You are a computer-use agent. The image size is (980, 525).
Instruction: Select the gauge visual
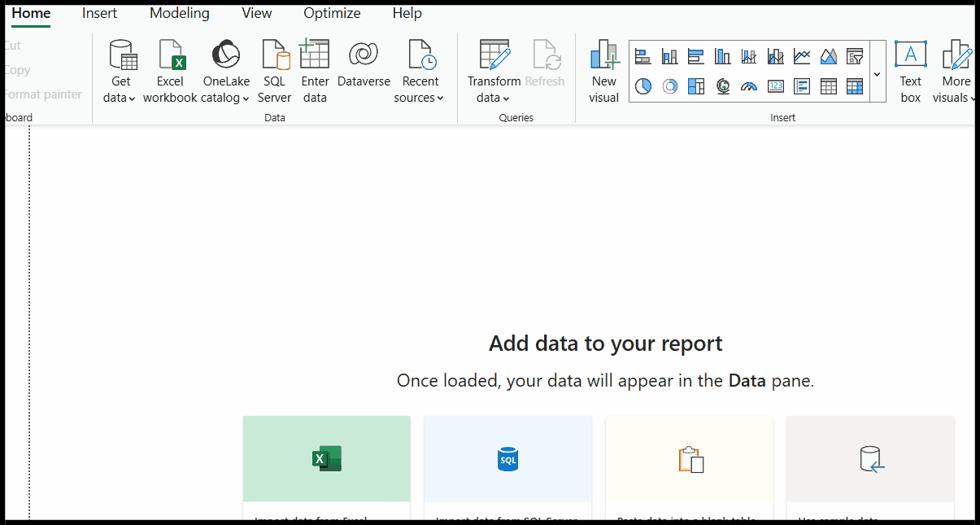point(748,85)
